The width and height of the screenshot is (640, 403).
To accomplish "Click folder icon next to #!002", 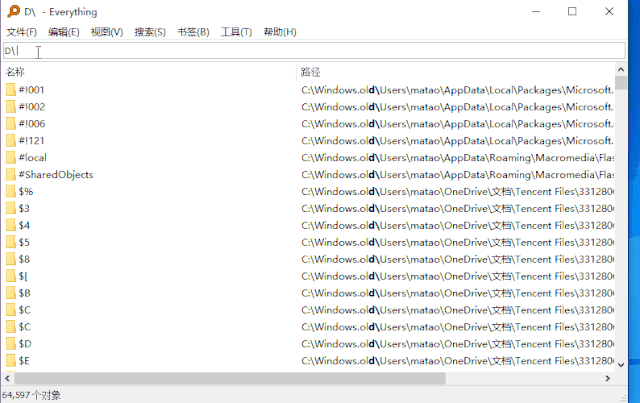I will pyautogui.click(x=11, y=107).
